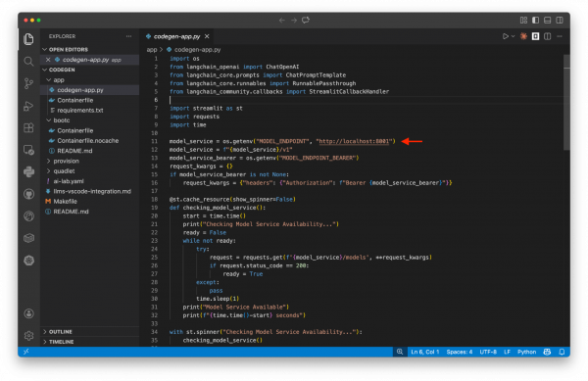588x381 pixels.
Task: Open the Run and Debug view
Action: pos(28,106)
